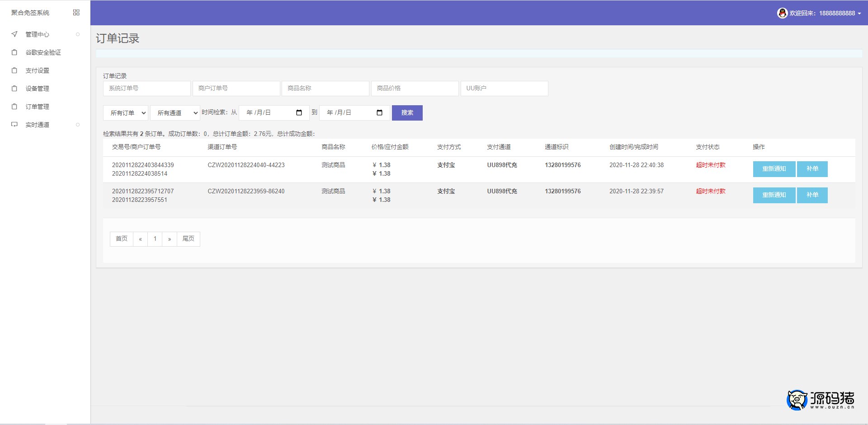Open the start date calendar picker icon
Screen dimensions: 868x425
point(299,113)
